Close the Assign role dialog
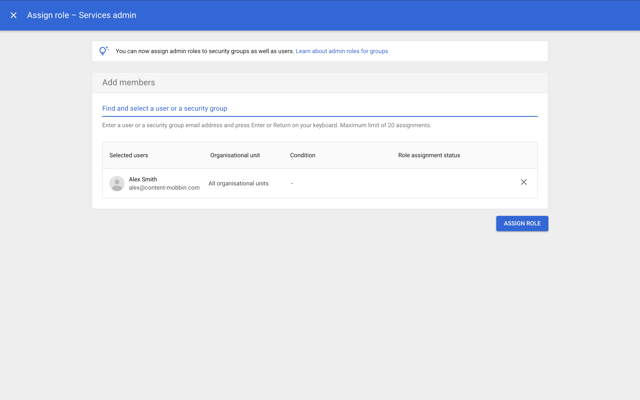 (13, 15)
